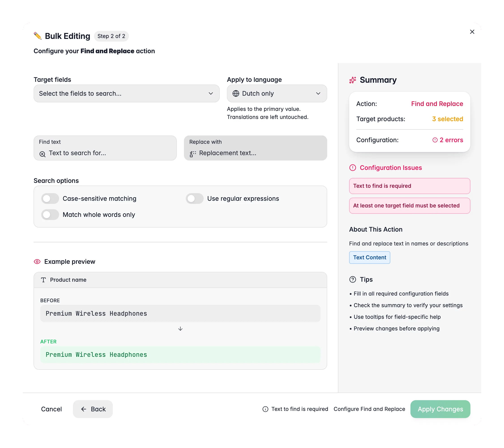This screenshot has height=448, width=504.
Task: Click the BEFORE preview text box
Action: (180, 313)
